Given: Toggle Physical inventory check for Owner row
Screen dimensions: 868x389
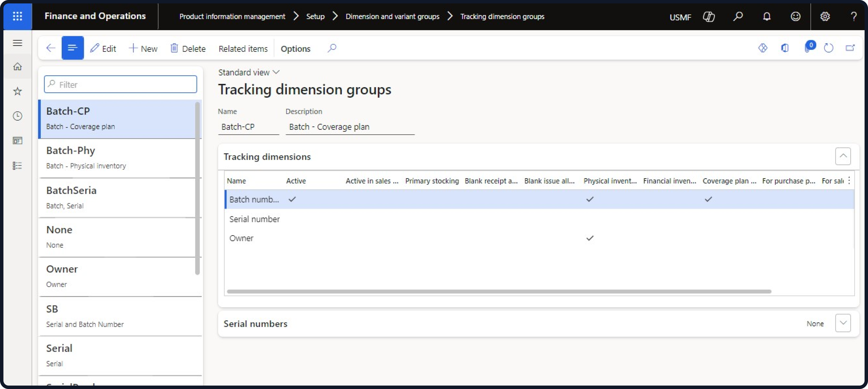Looking at the screenshot, I should click(x=590, y=238).
